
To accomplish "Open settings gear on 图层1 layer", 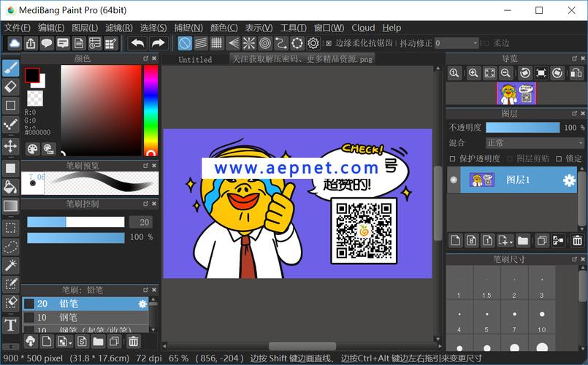I will coord(569,180).
